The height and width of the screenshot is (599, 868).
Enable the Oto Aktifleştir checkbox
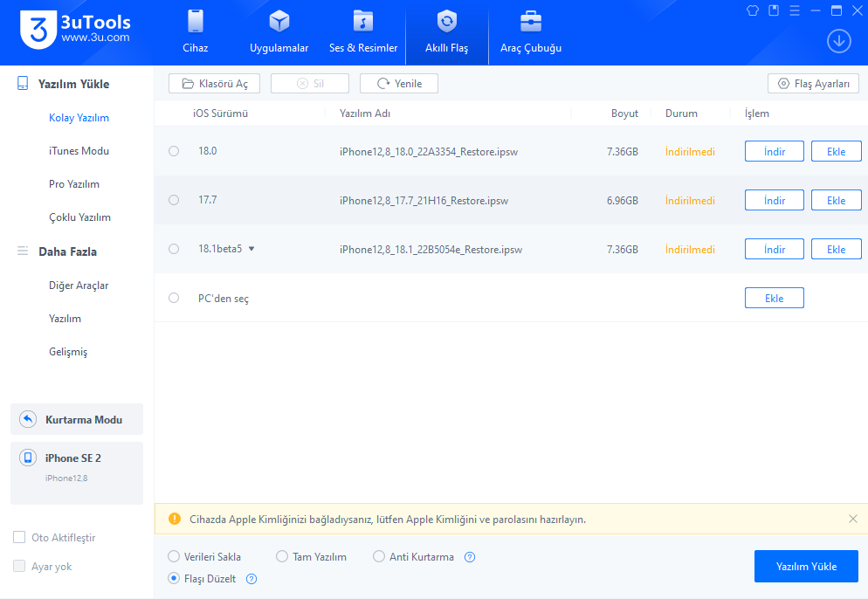pos(19,537)
